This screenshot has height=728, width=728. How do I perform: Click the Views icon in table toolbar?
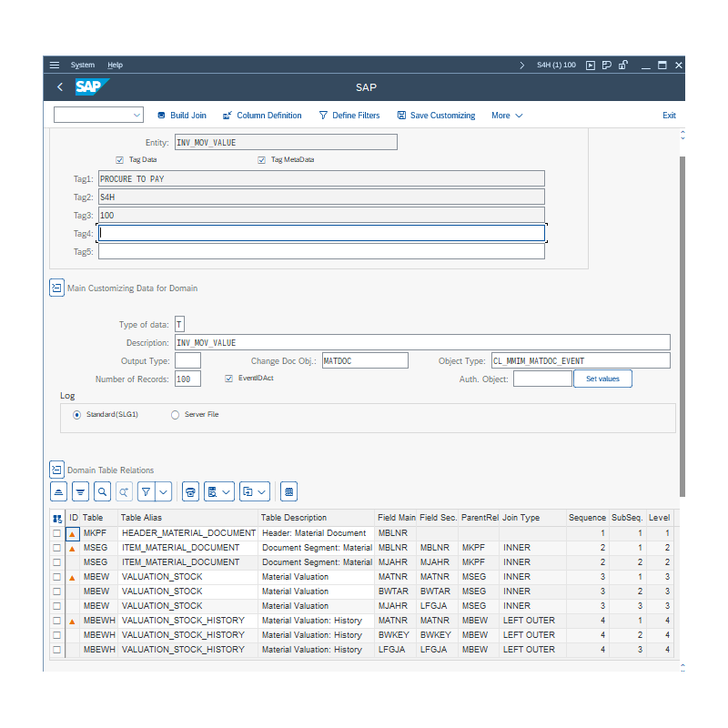click(x=213, y=491)
